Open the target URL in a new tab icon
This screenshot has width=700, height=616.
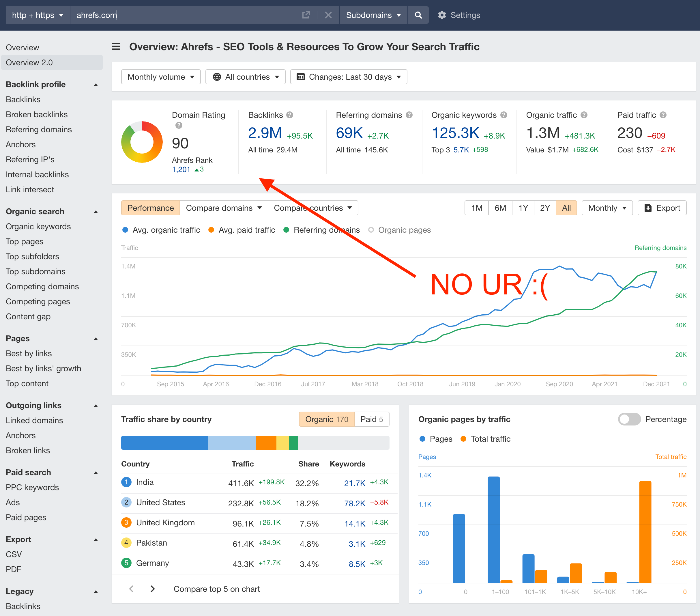click(x=306, y=15)
